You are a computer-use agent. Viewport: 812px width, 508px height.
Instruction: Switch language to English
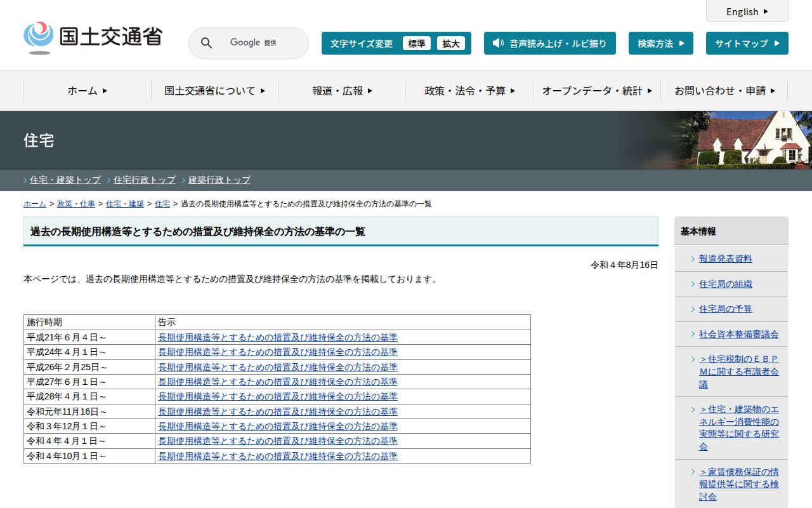pos(747,11)
